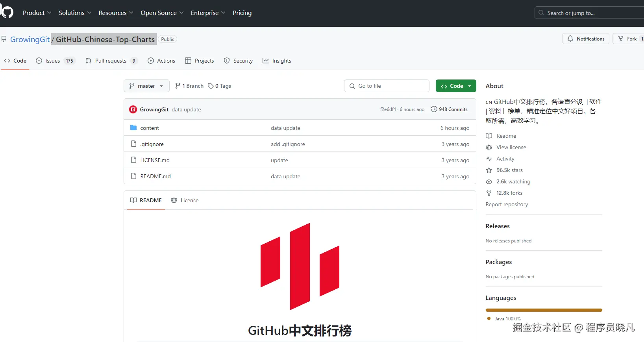The width and height of the screenshot is (644, 342).
Task: Open the content folder
Action: click(x=150, y=128)
